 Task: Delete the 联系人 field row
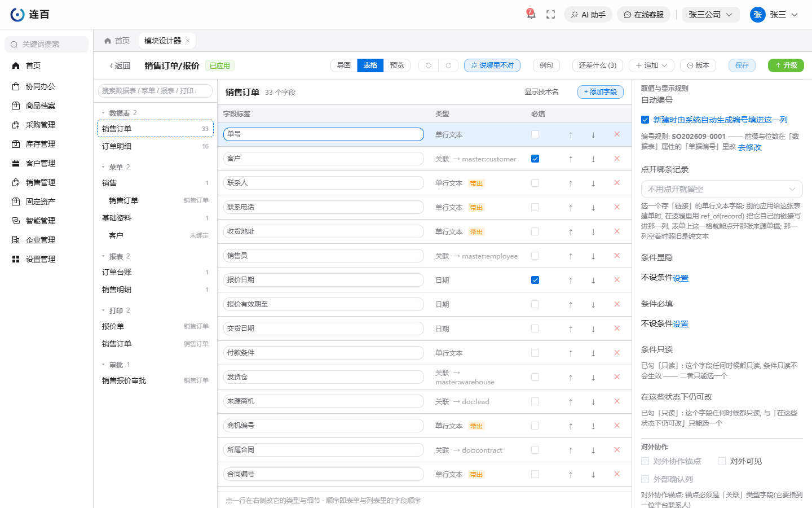point(617,183)
